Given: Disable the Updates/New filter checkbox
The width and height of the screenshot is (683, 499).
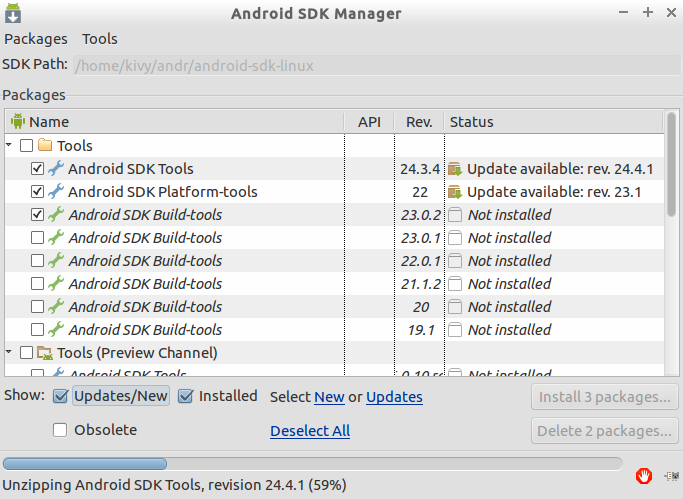Looking at the screenshot, I should point(60,396).
